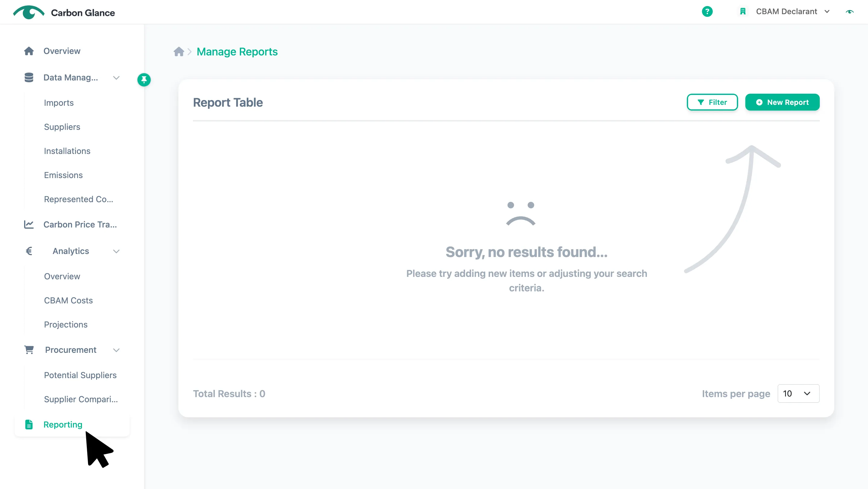Open the Emissions page
Image resolution: width=868 pixels, height=489 pixels.
pos(63,175)
